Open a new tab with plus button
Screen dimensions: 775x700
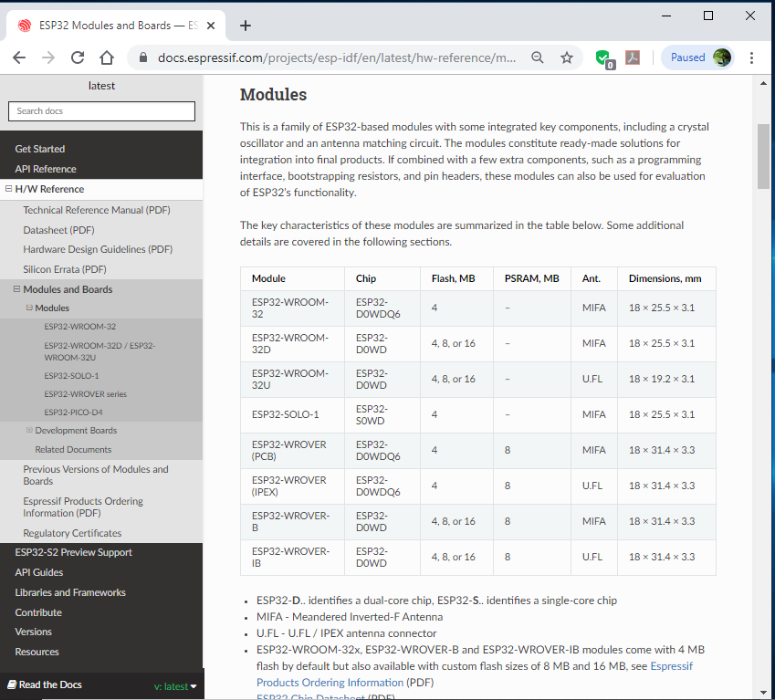point(246,26)
